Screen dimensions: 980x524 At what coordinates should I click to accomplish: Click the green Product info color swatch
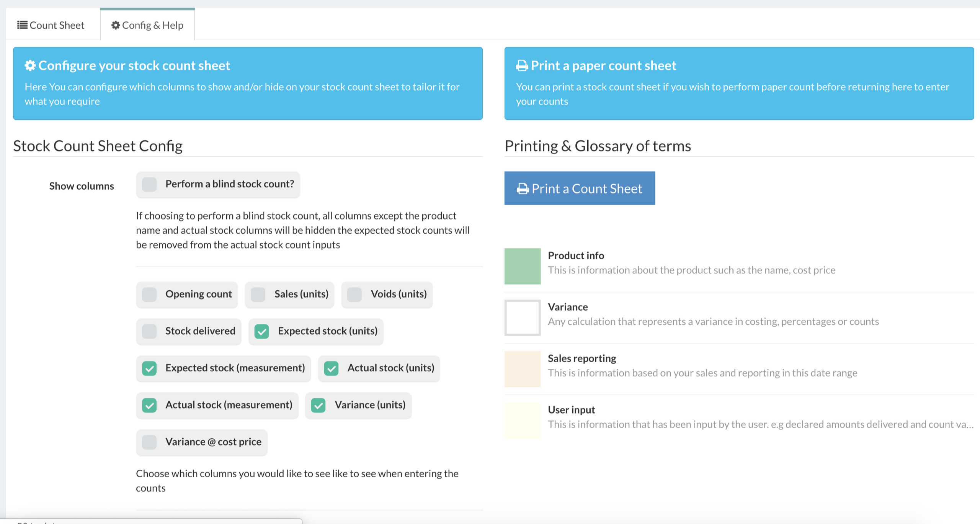[523, 266]
